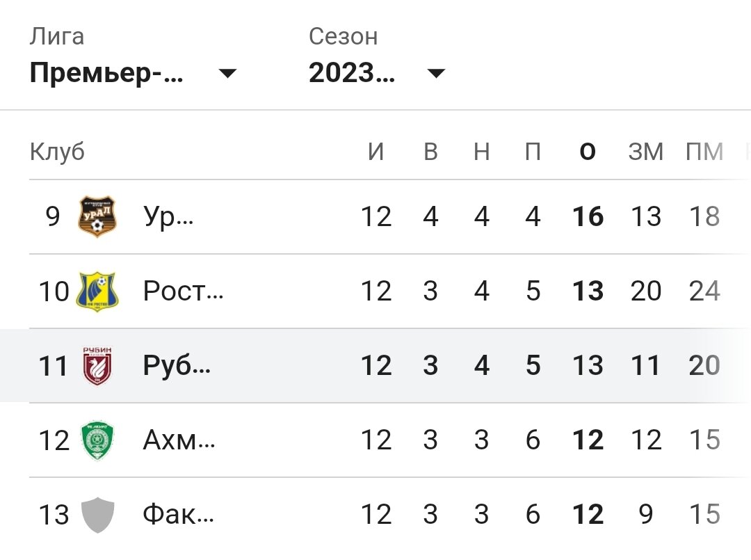Screen dimensions: 751x560
Task: Click the Rubin club emblem
Action: [97, 366]
